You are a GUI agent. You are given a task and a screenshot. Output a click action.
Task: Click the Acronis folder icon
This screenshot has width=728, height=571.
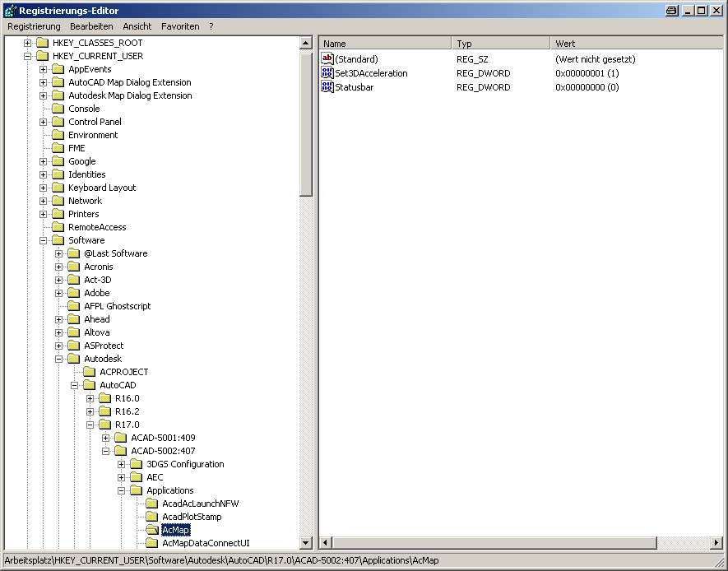point(74,267)
